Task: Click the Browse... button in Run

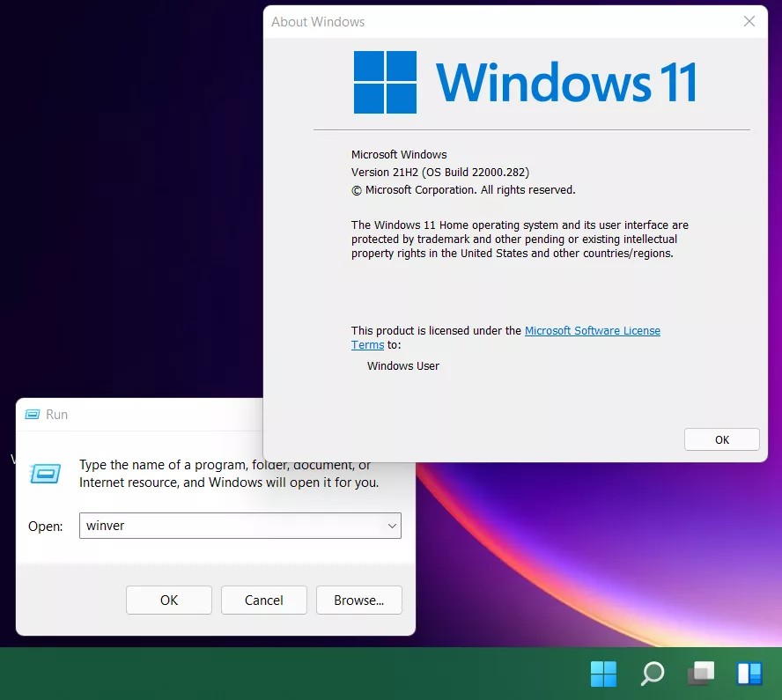Action: 359,600
